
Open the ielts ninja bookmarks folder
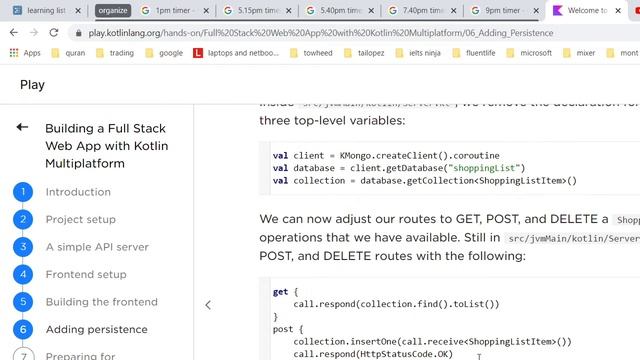coord(418,53)
